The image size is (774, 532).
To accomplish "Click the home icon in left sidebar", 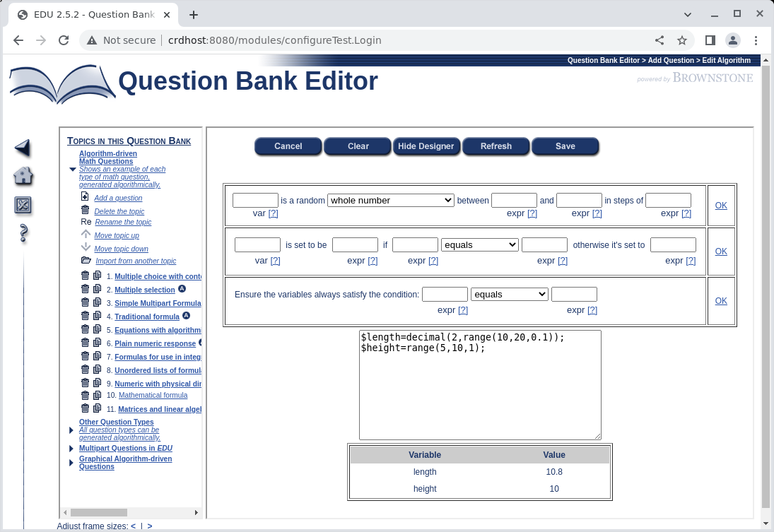I will 23,176.
